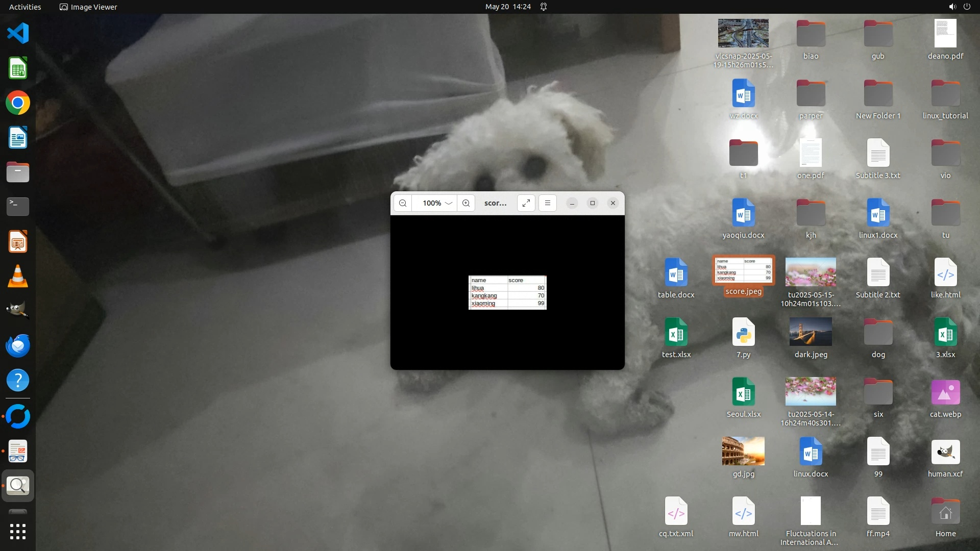Click the zoom out magnifier icon
The width and height of the screenshot is (980, 551).
403,203
